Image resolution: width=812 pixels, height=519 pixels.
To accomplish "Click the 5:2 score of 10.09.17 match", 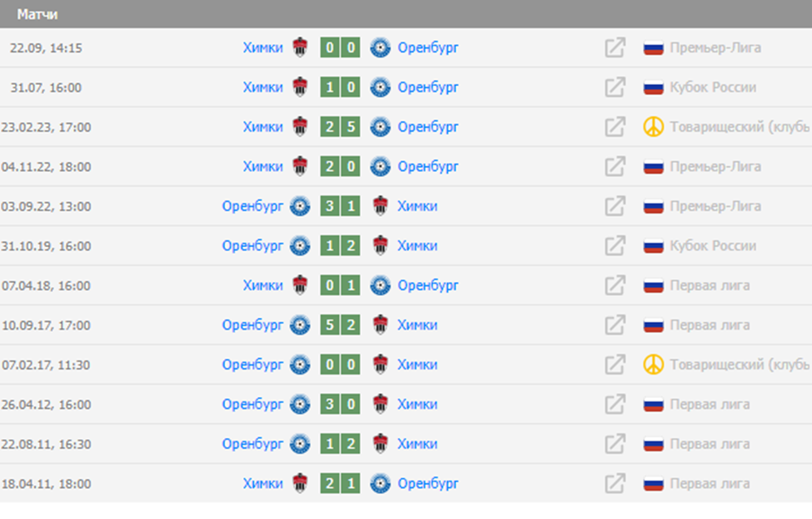I will [x=340, y=325].
